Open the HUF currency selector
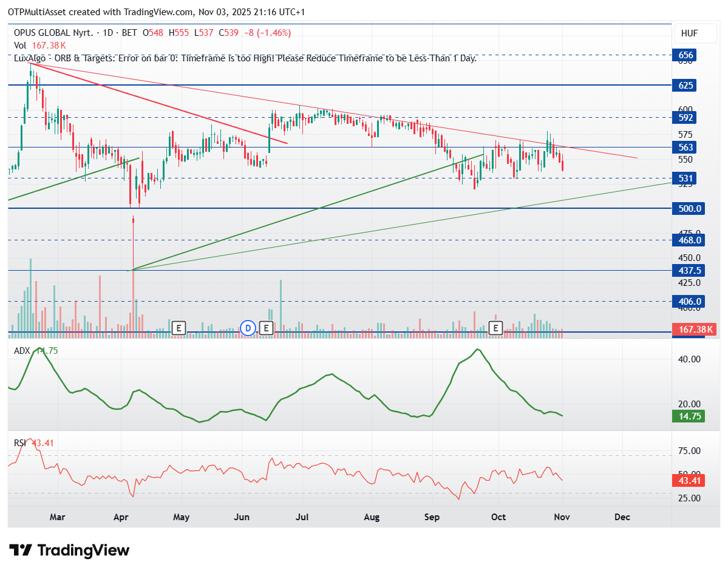The height and width of the screenshot is (573, 728). click(x=689, y=33)
